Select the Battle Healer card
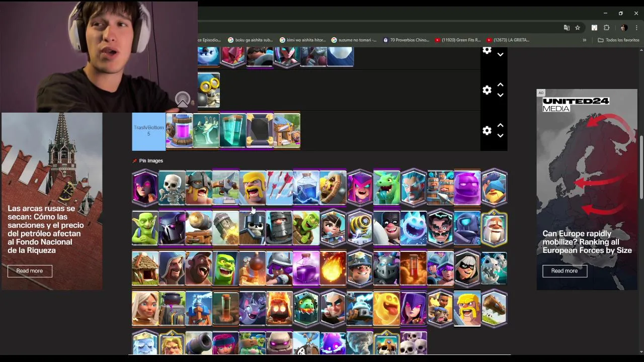The height and width of the screenshot is (362, 644). point(145,308)
